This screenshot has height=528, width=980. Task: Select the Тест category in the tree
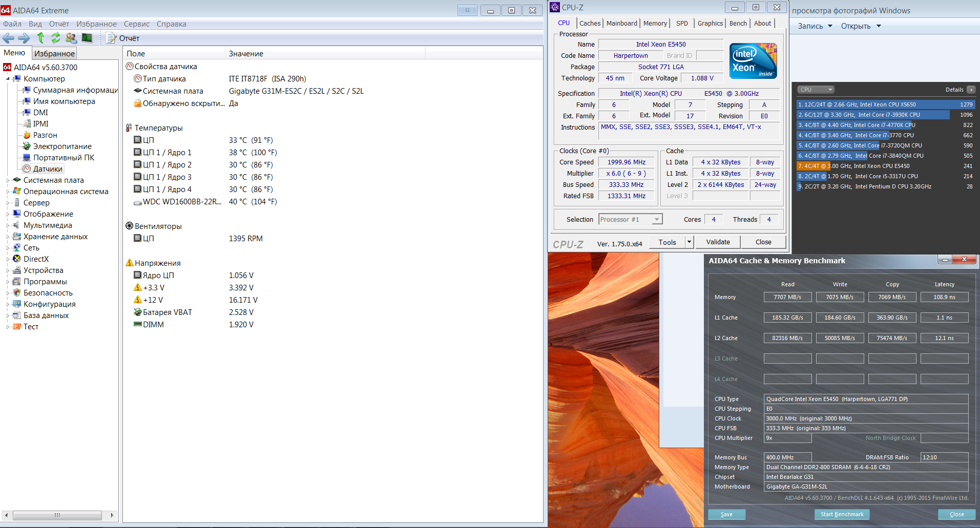(31, 327)
